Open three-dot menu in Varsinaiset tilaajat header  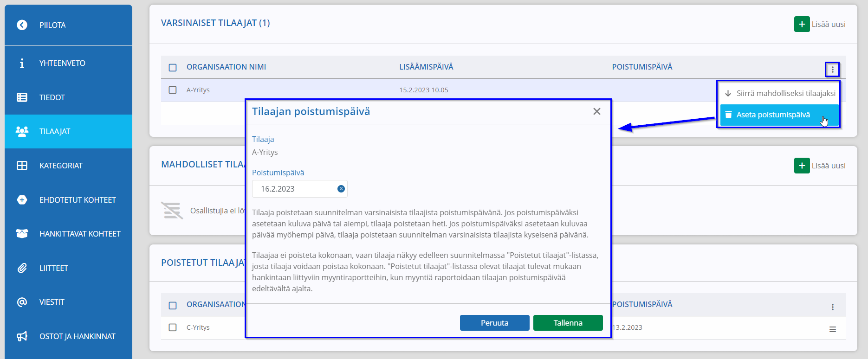[x=832, y=70]
